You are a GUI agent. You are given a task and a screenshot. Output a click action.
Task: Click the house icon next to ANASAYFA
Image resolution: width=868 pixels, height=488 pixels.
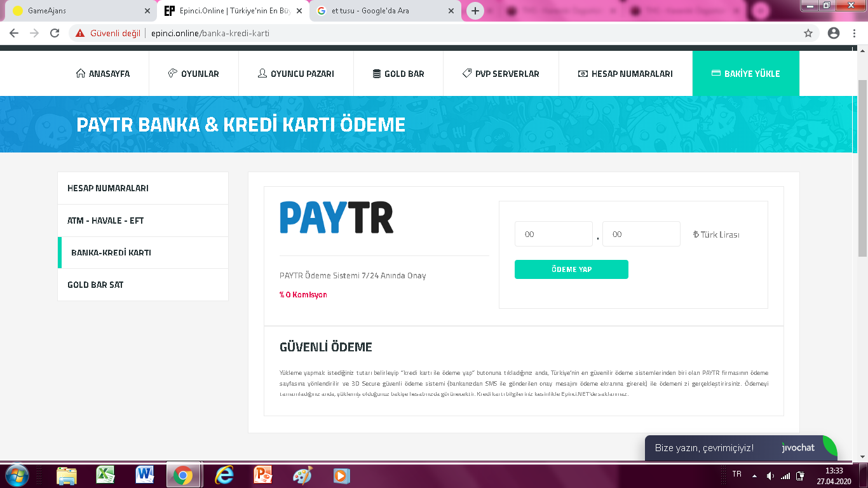pyautogui.click(x=81, y=74)
